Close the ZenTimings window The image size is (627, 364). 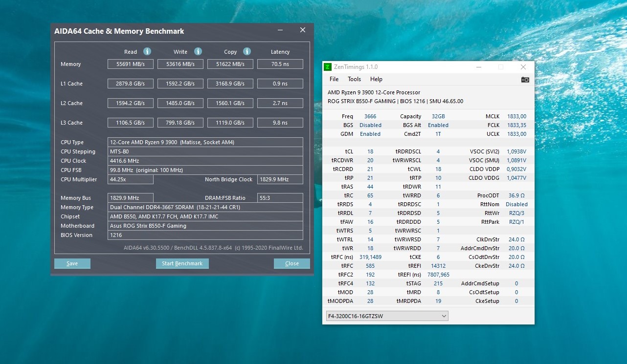[x=523, y=67]
